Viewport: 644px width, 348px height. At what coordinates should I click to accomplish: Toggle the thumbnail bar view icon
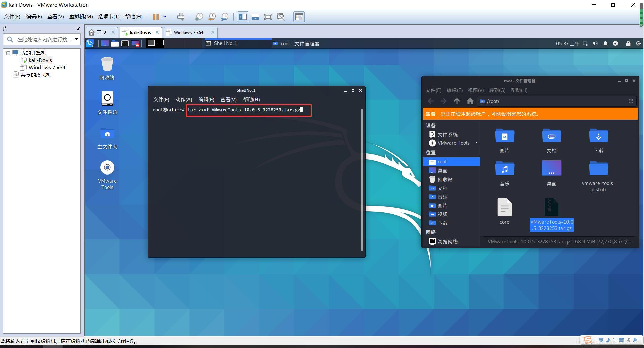coord(255,17)
